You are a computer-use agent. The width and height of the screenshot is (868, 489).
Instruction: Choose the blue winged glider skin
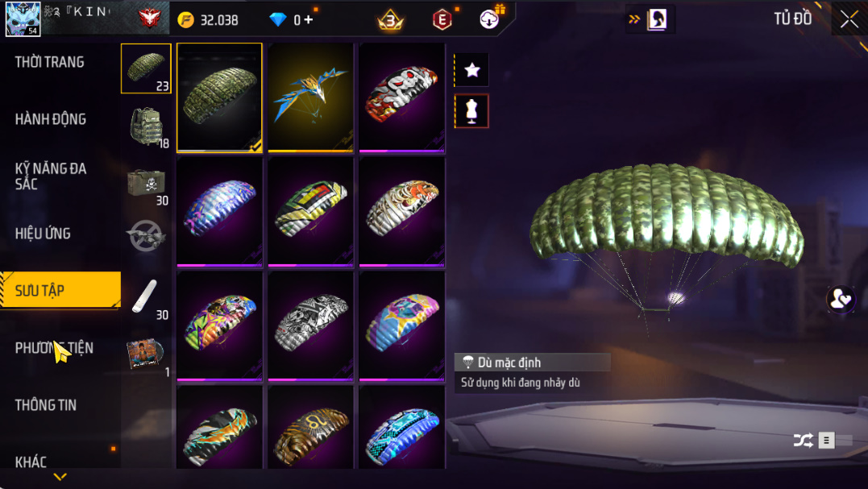[x=310, y=97]
